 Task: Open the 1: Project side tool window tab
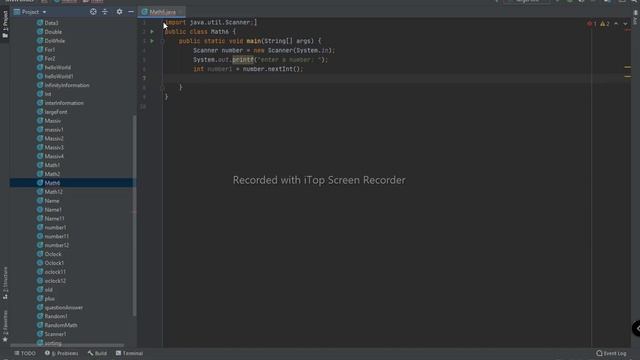[x=5, y=24]
